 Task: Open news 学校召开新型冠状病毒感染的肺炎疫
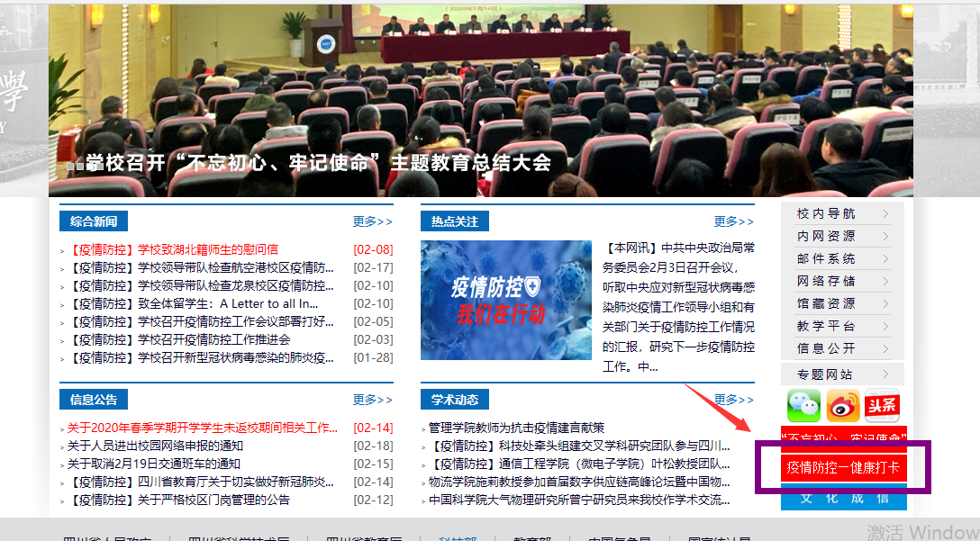point(201,358)
